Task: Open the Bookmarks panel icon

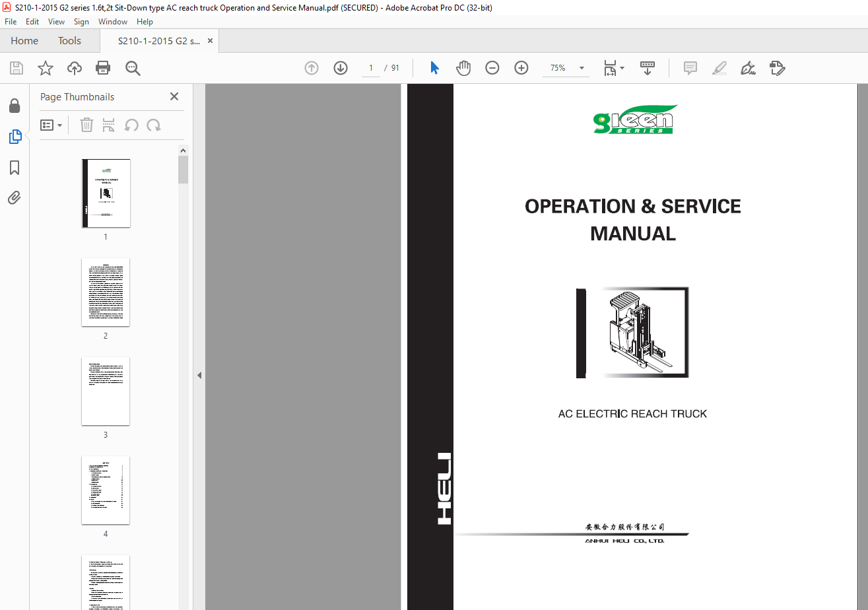Action: pyautogui.click(x=15, y=168)
